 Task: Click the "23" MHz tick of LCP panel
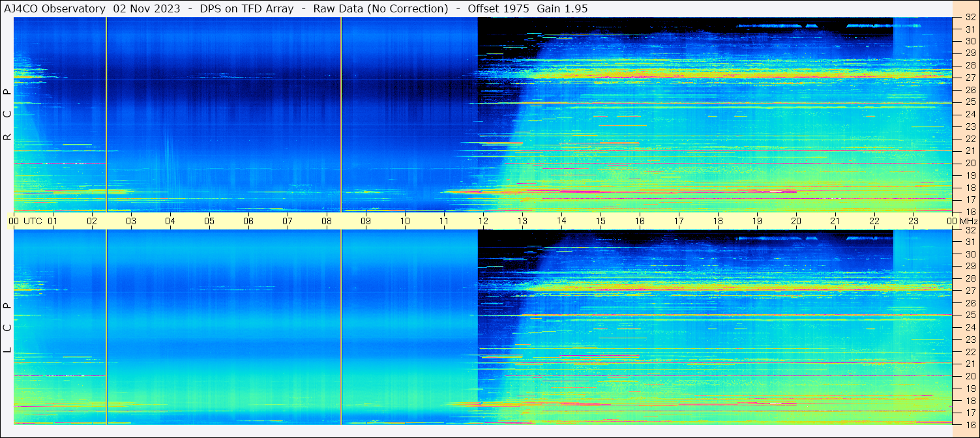click(970, 340)
